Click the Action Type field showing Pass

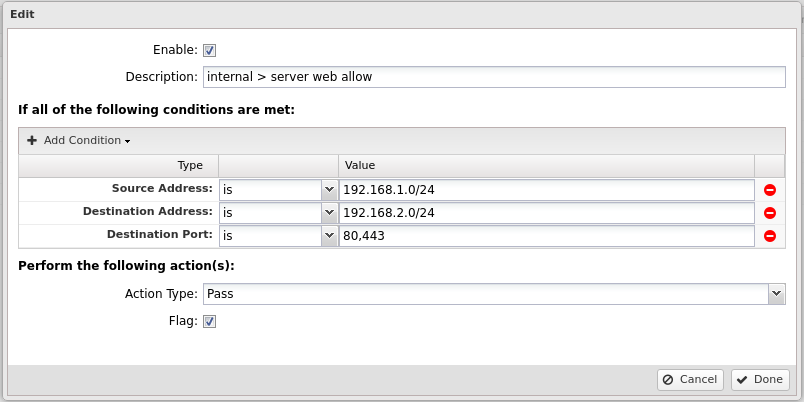(486, 294)
